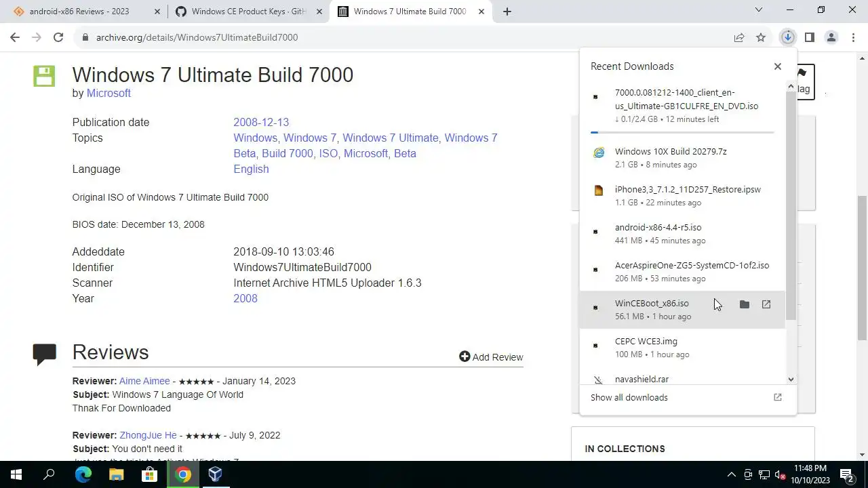Open the Chrome profile icon
The width and height of the screenshot is (868, 488).
pos(831,37)
